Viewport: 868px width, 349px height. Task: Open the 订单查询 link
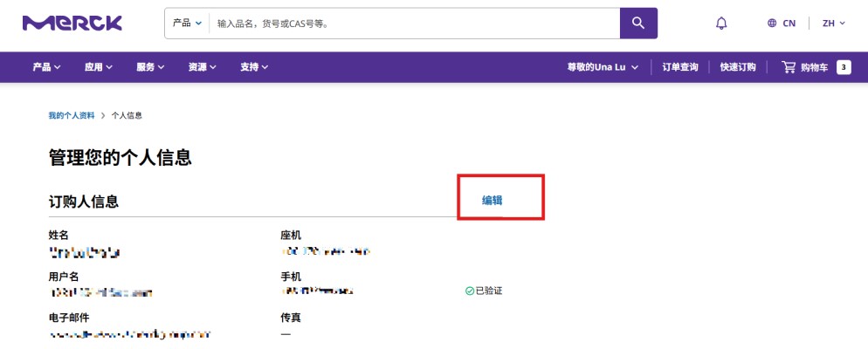point(680,67)
